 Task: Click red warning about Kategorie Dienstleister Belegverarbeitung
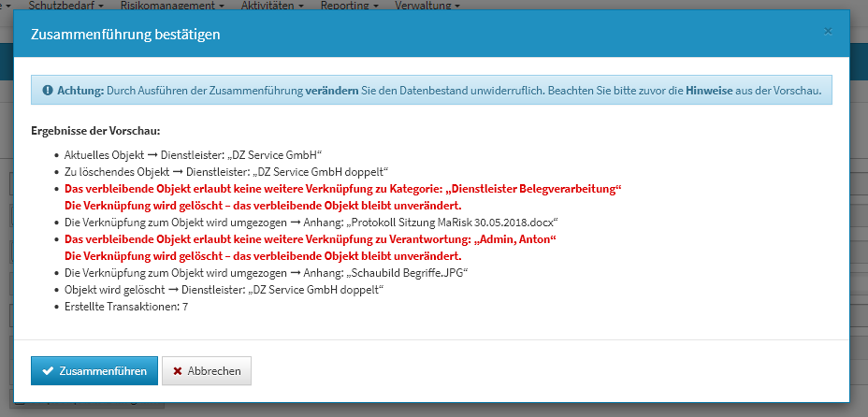(343, 197)
